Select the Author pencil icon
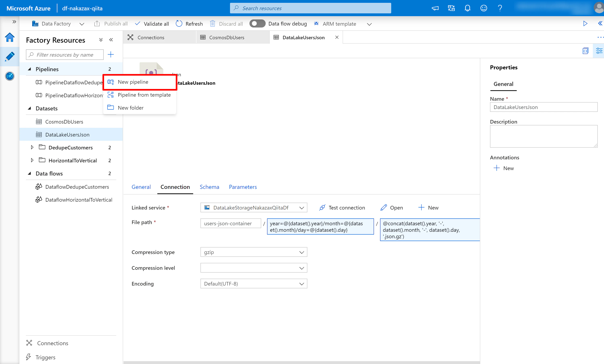 [x=10, y=57]
